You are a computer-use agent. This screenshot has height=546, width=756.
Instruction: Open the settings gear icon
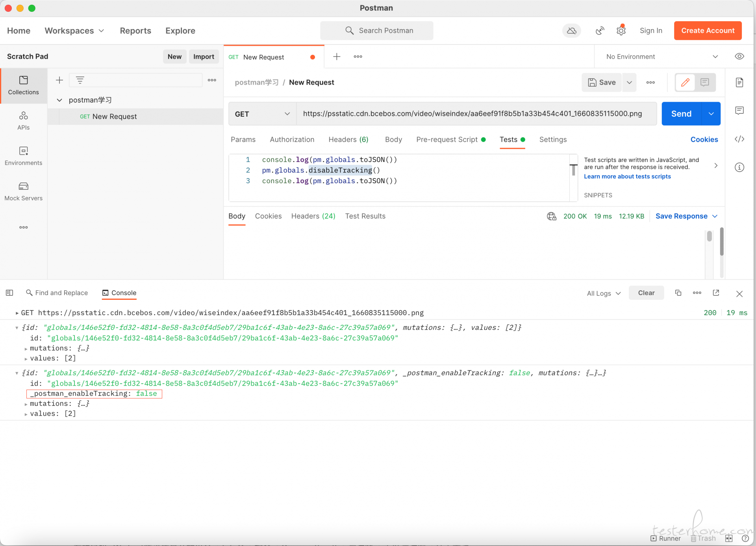coord(621,31)
